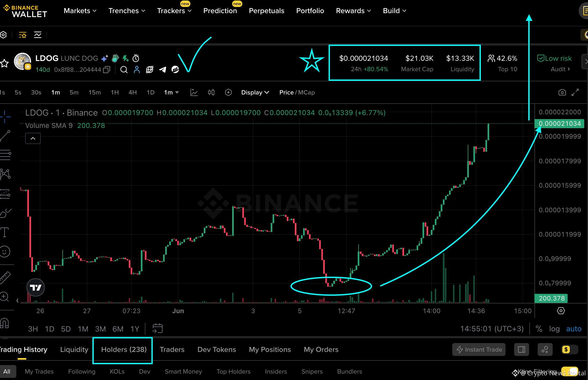Toggle auto scale on chart
Image resolution: width=588 pixels, height=380 pixels.
[x=574, y=329]
